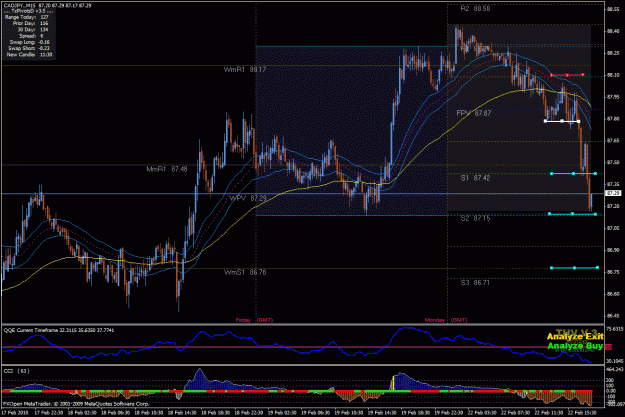Click the 464.243 CCI scale value
The image size is (625, 417).
coord(614,370)
